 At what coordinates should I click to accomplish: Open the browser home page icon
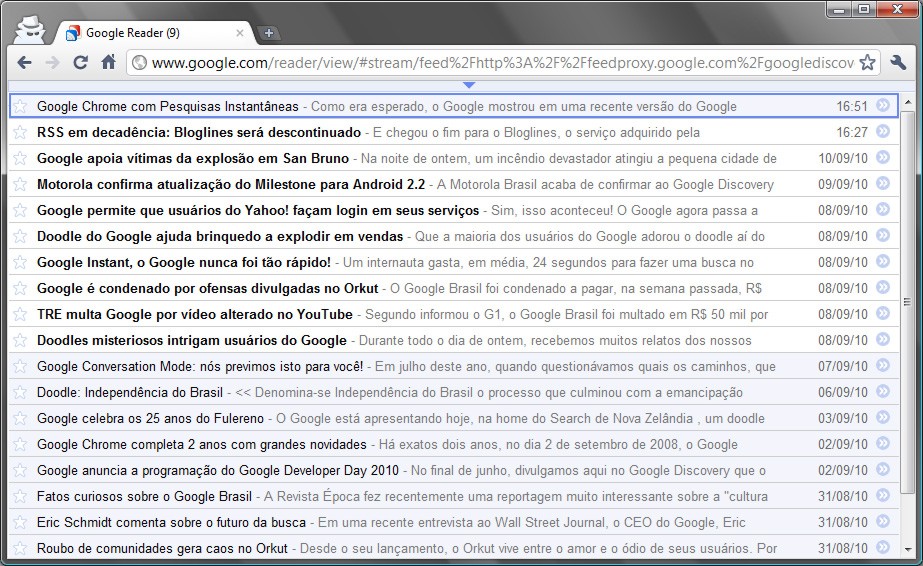(x=108, y=61)
